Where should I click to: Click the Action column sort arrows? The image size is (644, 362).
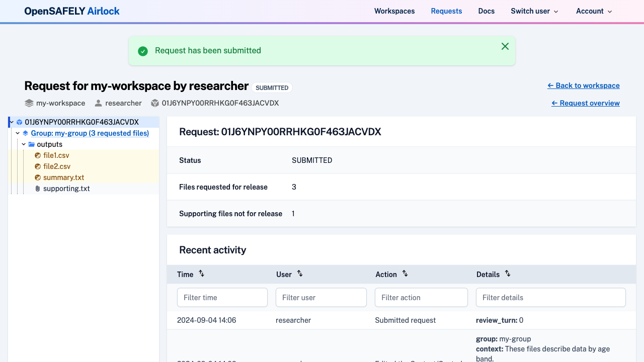click(x=405, y=274)
